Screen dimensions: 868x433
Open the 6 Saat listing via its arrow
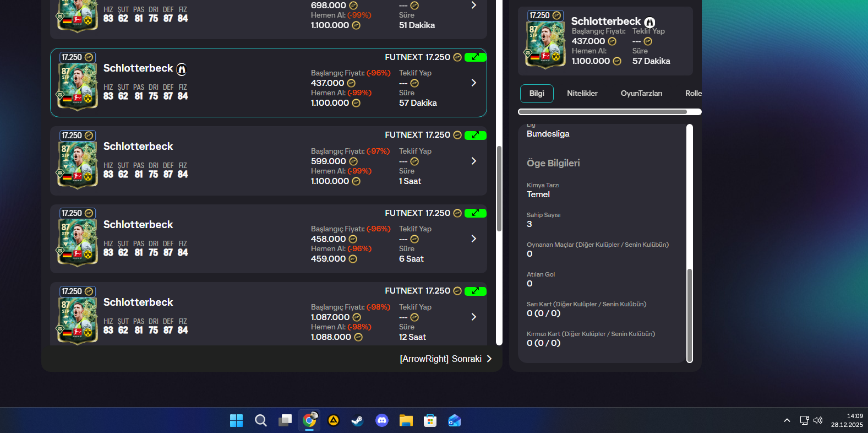click(x=474, y=239)
